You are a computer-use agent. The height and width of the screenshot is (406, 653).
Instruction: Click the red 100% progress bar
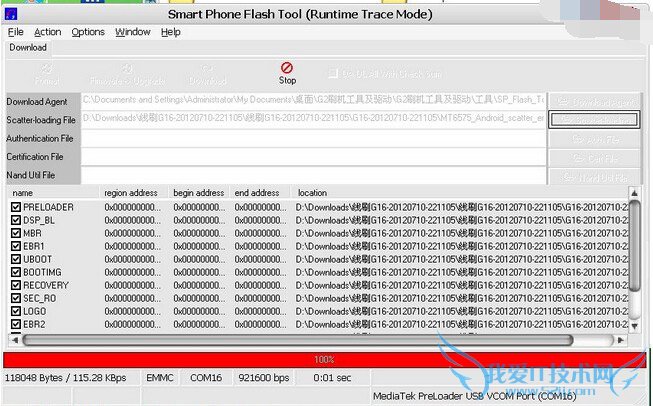324,359
